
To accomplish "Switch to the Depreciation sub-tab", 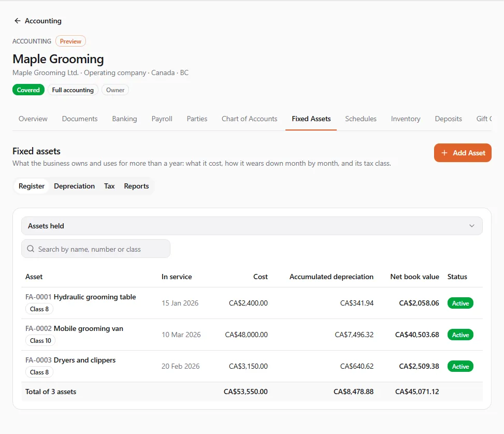I will point(74,186).
